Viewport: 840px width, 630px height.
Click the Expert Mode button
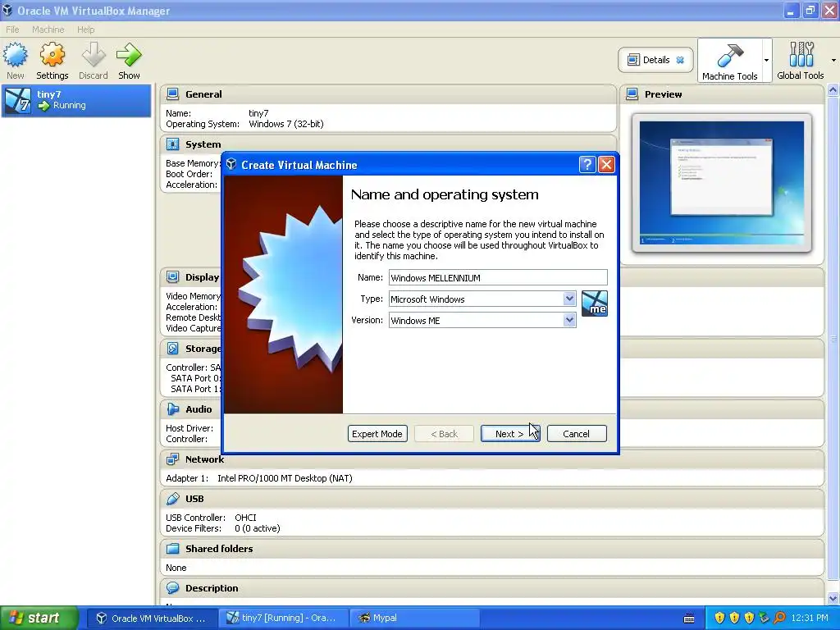(x=377, y=434)
